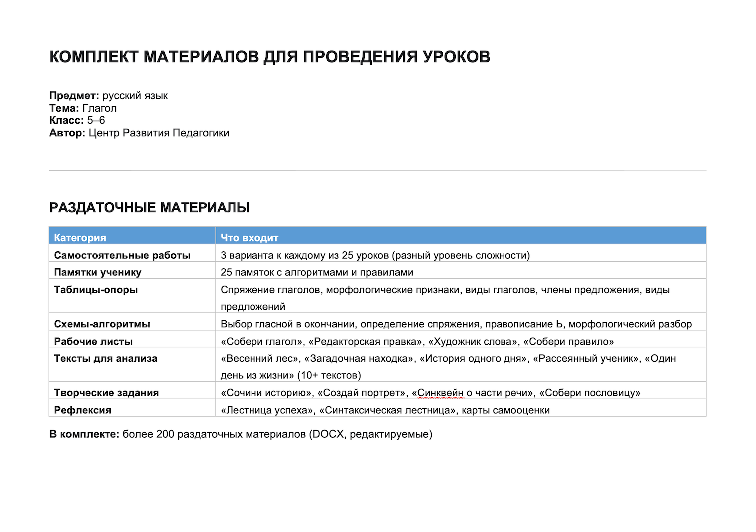Click «25 памяток с алгоритмами и правилами» cell
This screenshot has height=532, width=756.
tap(461, 270)
